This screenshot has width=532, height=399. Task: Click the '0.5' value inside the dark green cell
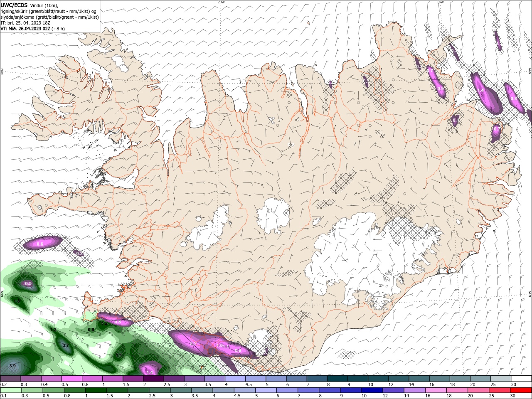(x=28, y=283)
